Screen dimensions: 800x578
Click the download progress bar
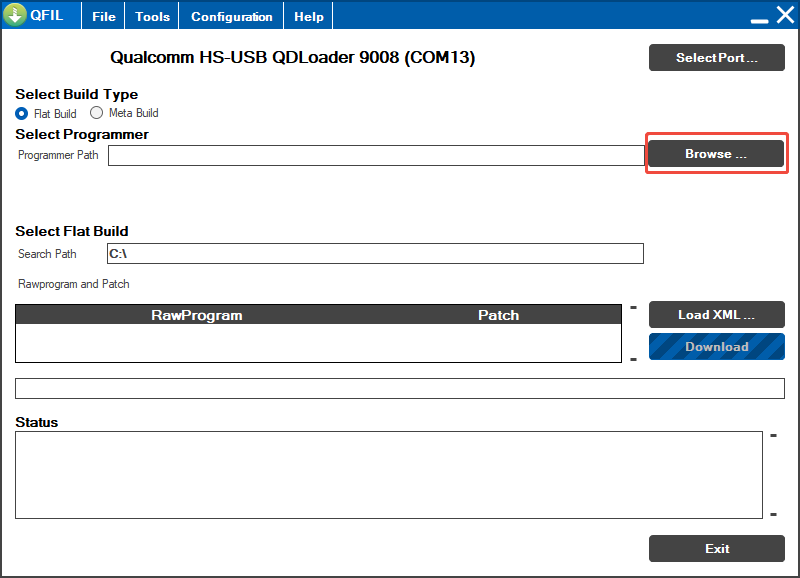399,388
